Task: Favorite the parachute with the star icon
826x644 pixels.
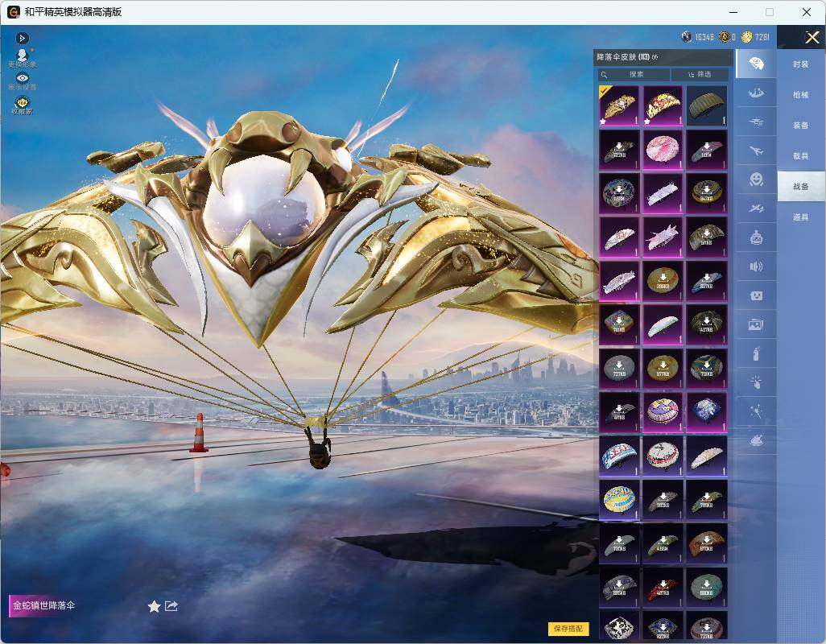Action: [154, 607]
